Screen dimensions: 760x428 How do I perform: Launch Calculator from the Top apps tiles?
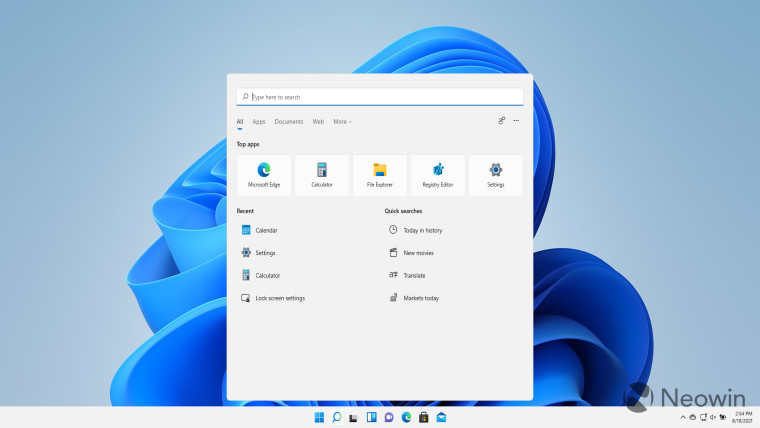(x=322, y=175)
